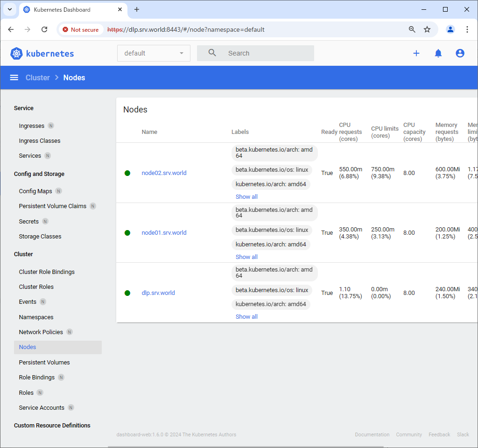Click the Name column header
The image size is (478, 448).
[149, 132]
